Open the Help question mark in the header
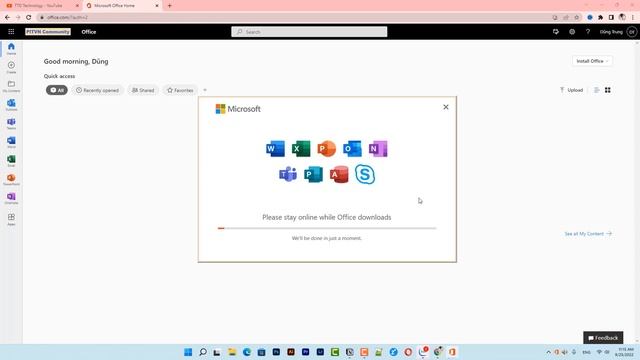This screenshot has height=360, width=640. pos(588,31)
